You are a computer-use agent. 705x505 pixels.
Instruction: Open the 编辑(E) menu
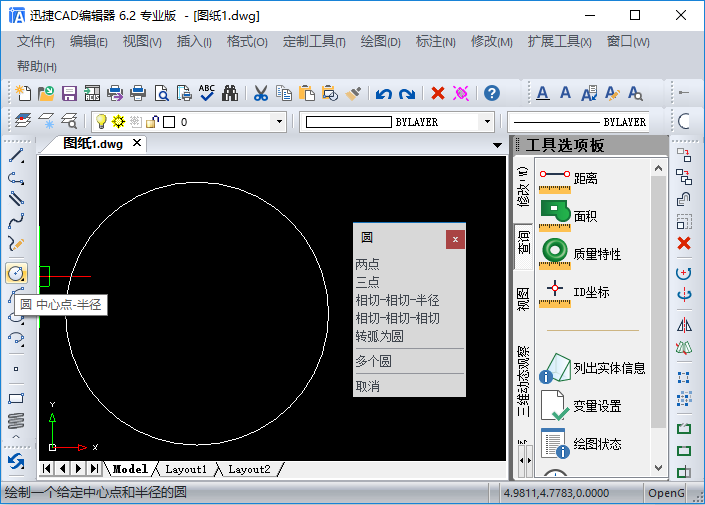[89, 42]
